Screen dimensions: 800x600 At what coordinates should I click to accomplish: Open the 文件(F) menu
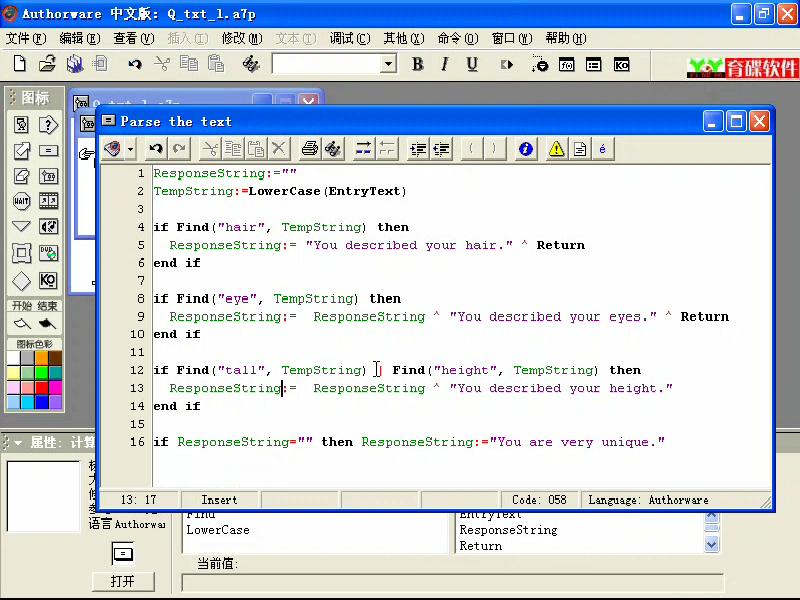coord(26,38)
